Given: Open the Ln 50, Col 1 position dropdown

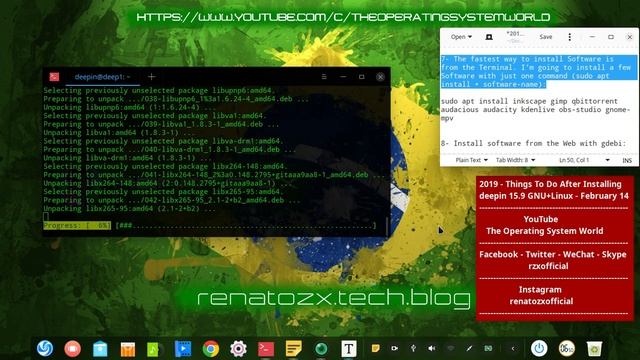Looking at the screenshot, I should (x=584, y=160).
